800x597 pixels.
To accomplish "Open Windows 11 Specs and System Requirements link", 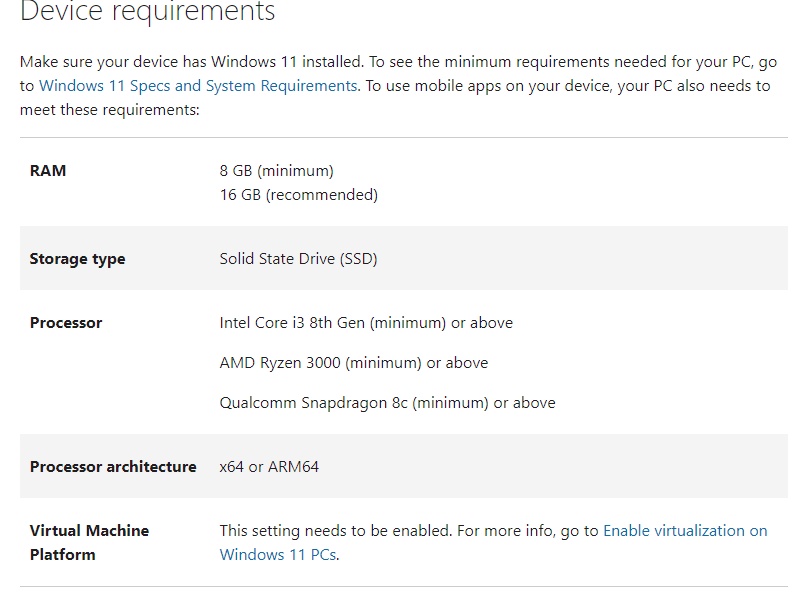I will [198, 86].
